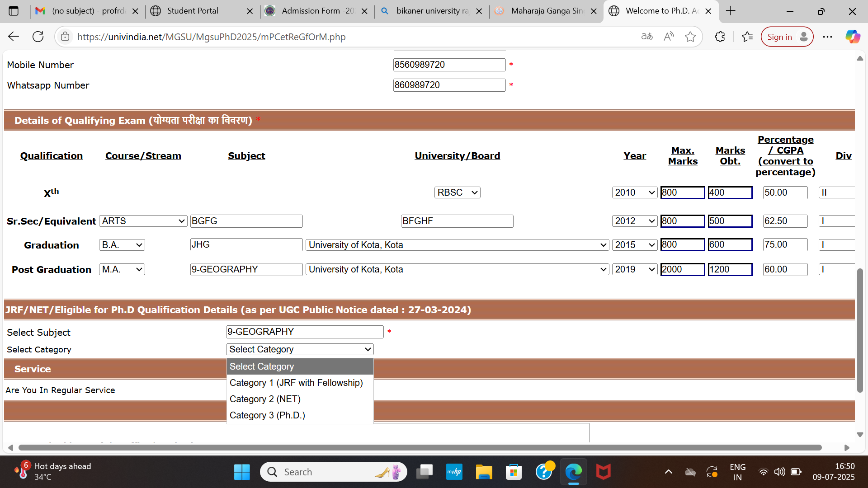The height and width of the screenshot is (488, 868).
Task: Click the Read aloud icon
Action: 669,37
